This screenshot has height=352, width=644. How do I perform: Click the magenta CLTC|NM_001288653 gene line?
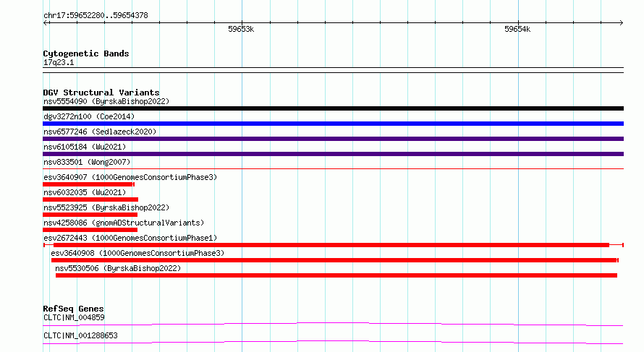pyautogui.click(x=333, y=342)
